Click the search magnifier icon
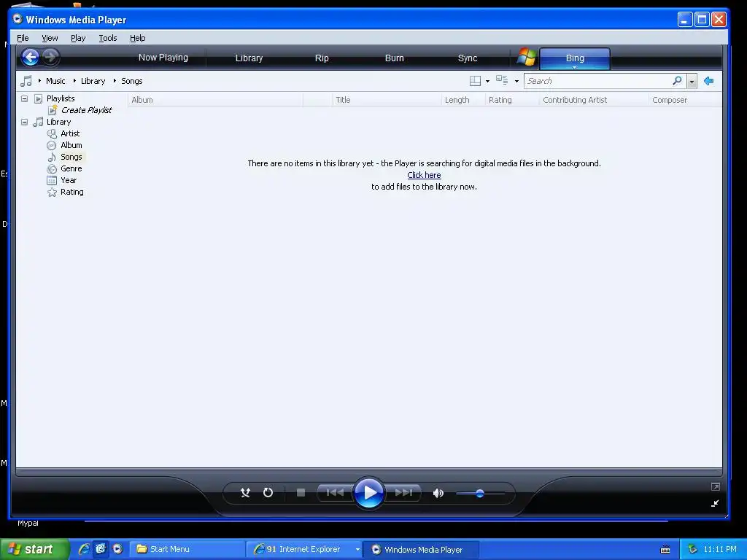747x560 pixels. [677, 80]
